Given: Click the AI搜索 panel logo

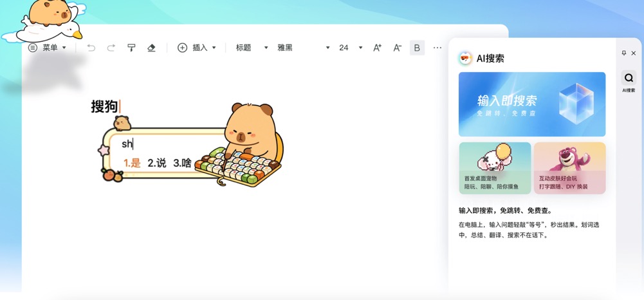Looking at the screenshot, I should click(x=465, y=59).
